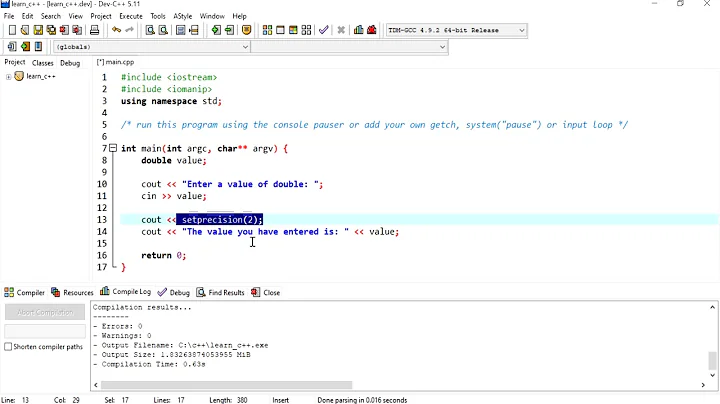This screenshot has width=720, height=404.
Task: Click the Abort Compilation button
Action: [x=45, y=312]
